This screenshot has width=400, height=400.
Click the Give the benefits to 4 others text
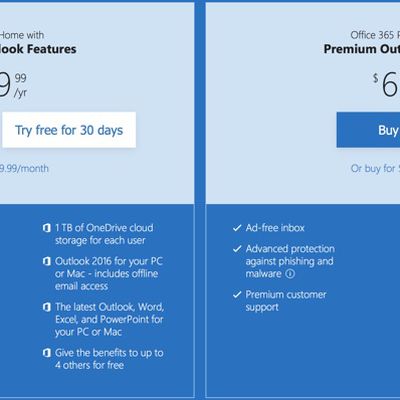(109, 359)
